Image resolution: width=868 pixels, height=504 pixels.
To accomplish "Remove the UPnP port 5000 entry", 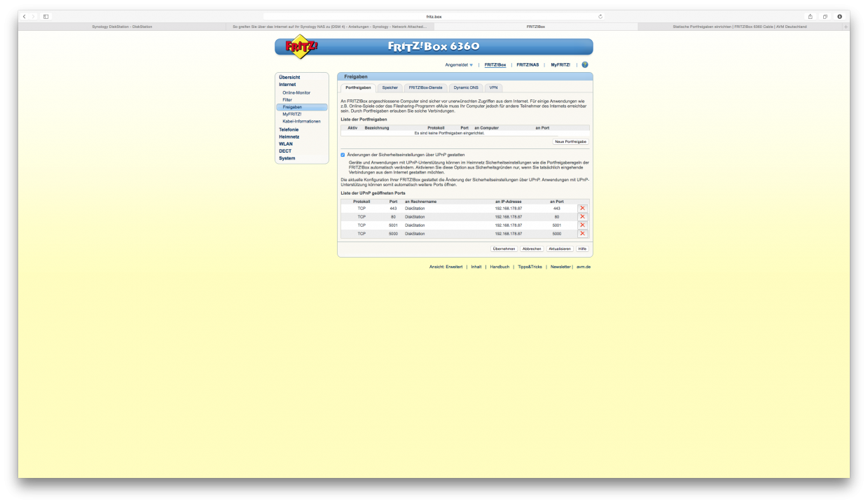I will point(582,234).
